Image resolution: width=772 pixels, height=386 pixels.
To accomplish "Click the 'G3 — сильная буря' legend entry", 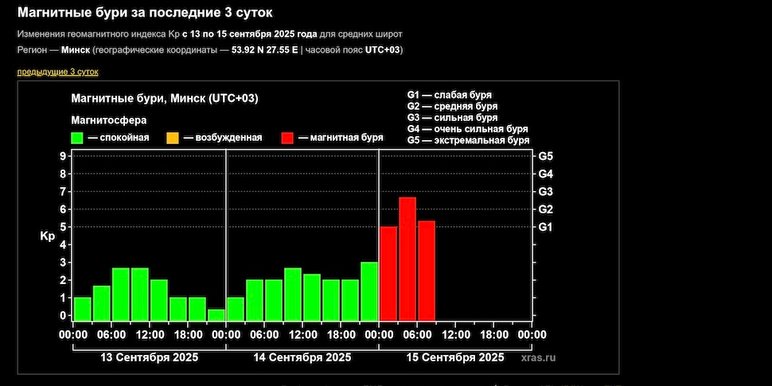I will tap(452, 118).
